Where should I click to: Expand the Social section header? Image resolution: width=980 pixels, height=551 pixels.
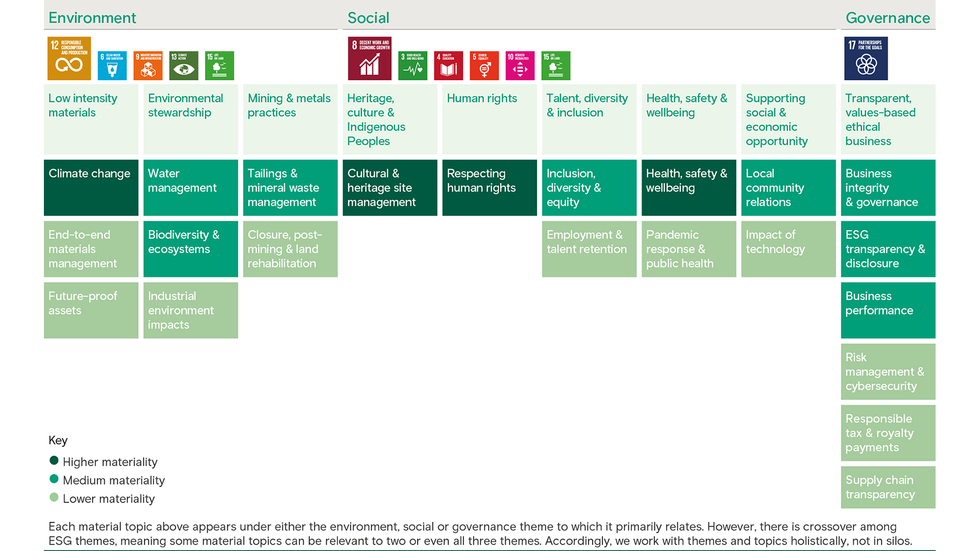click(x=369, y=17)
